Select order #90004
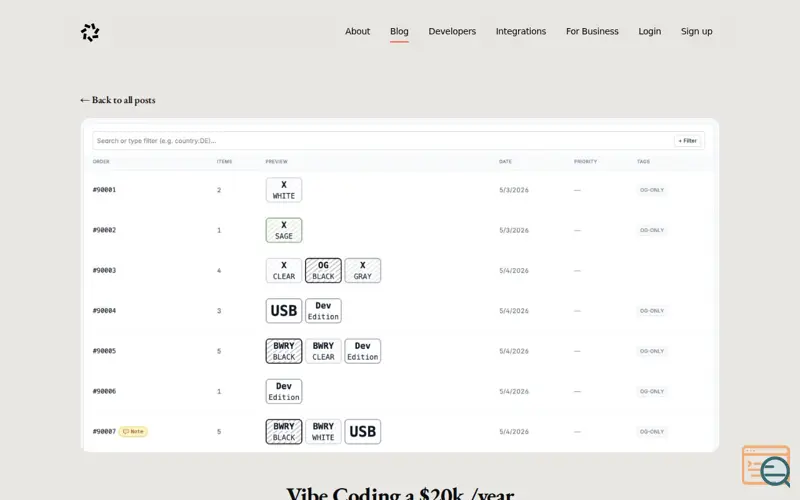This screenshot has height=500, width=800. click(x=104, y=311)
